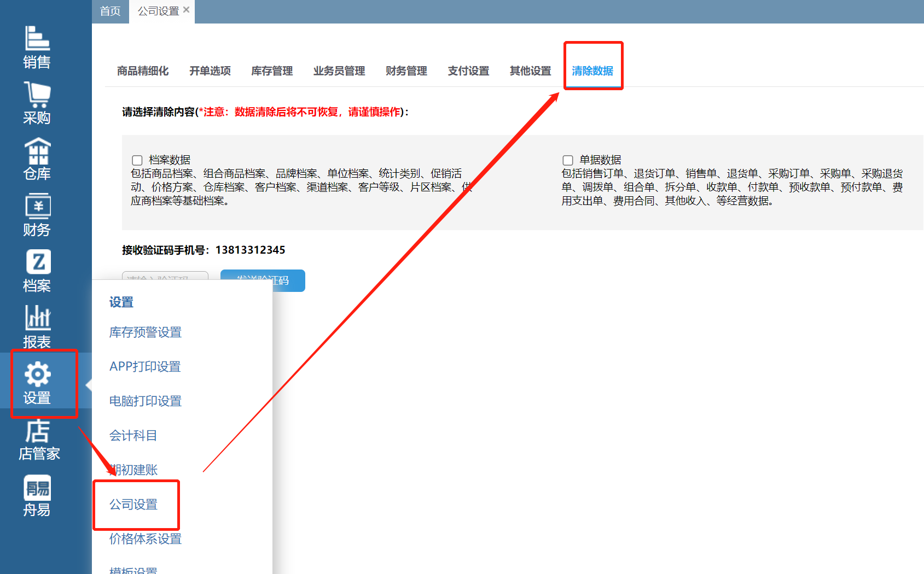Click the 设置 heading in popup menu
924x574 pixels.
pyautogui.click(x=121, y=302)
